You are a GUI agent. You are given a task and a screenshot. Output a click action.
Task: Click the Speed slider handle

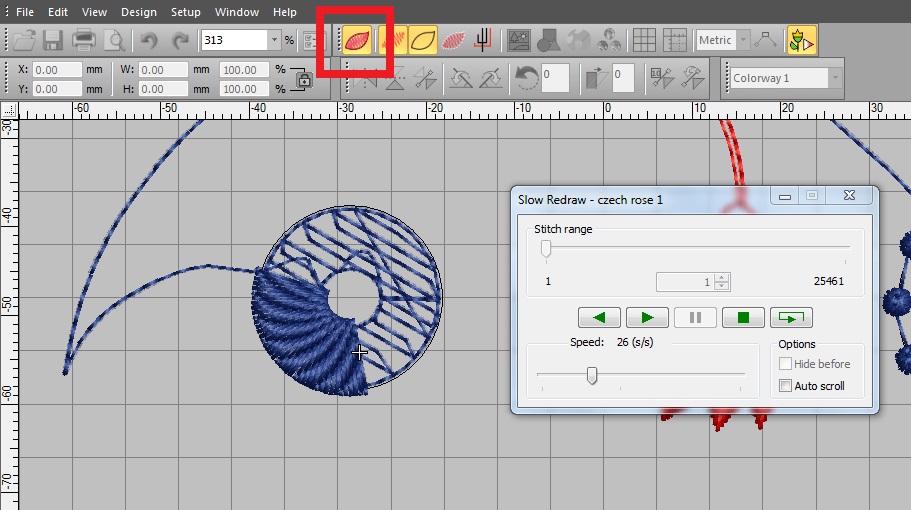[x=592, y=375]
